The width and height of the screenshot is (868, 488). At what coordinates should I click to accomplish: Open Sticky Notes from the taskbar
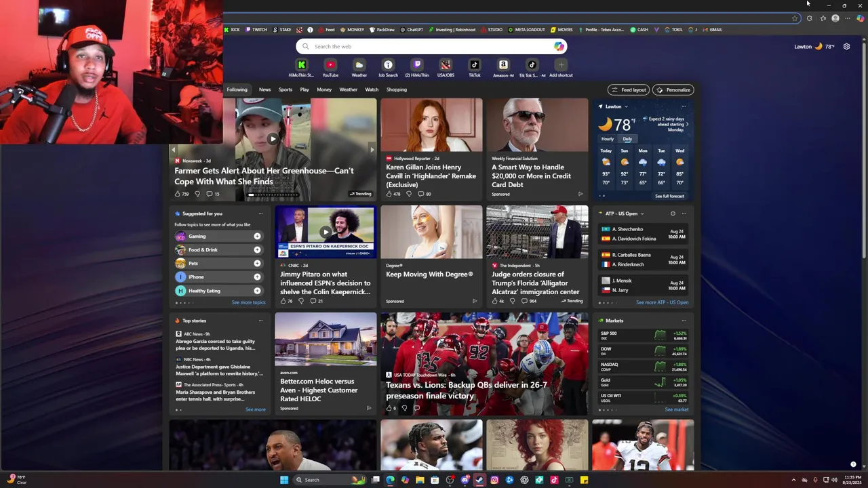tap(584, 480)
